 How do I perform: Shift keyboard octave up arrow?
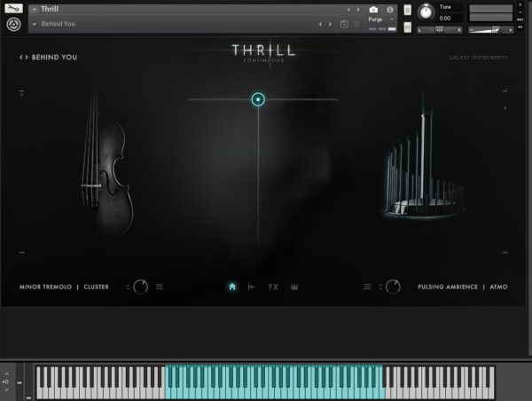point(6,373)
